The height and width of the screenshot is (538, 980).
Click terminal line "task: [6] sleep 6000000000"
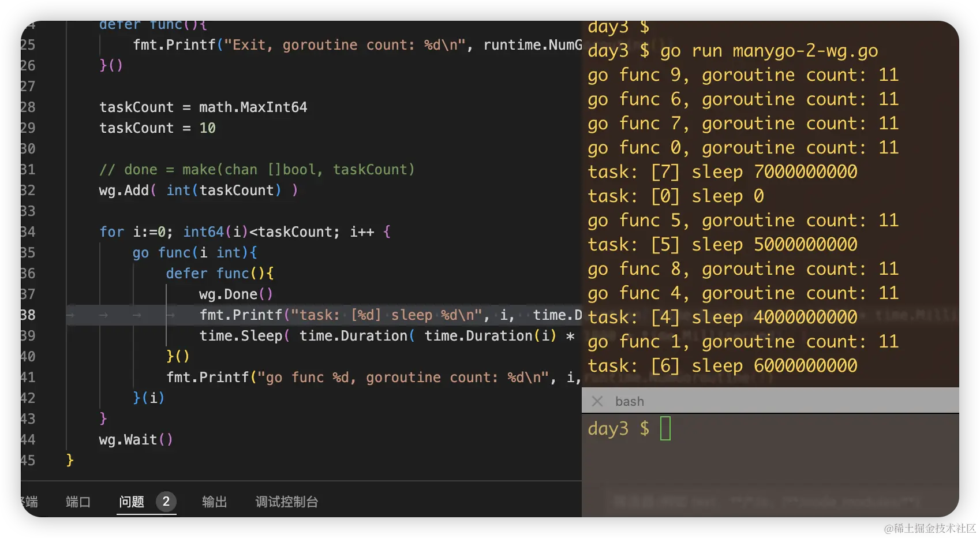pos(723,366)
